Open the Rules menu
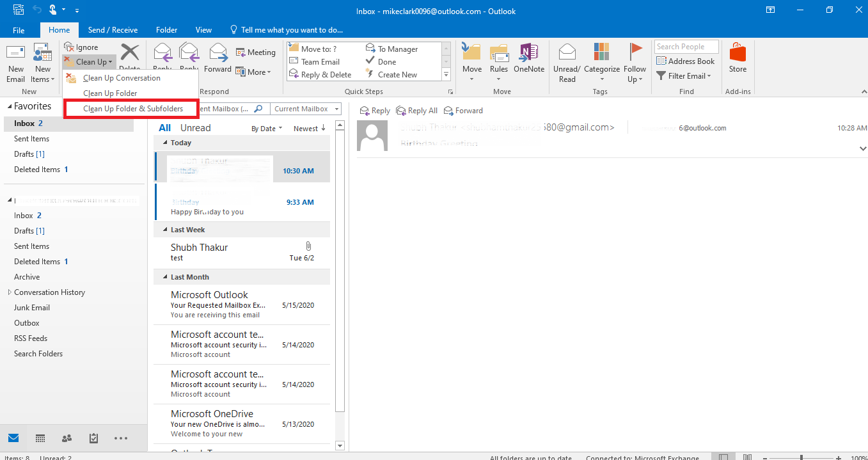The height and width of the screenshot is (460, 868). (499, 63)
